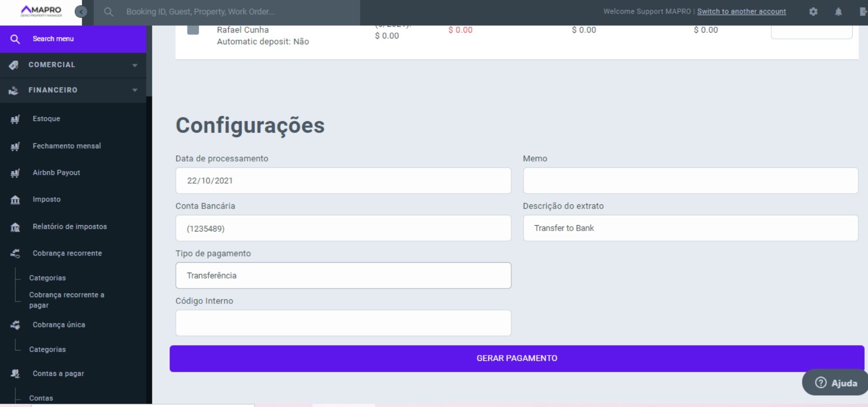Click the Memo input field
The height and width of the screenshot is (407, 868).
pos(690,181)
